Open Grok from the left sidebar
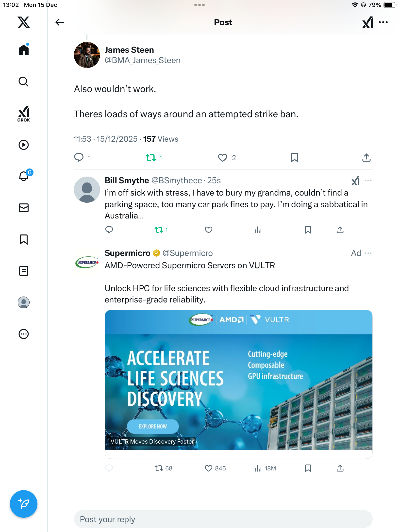This screenshot has width=399, height=532. [24, 114]
